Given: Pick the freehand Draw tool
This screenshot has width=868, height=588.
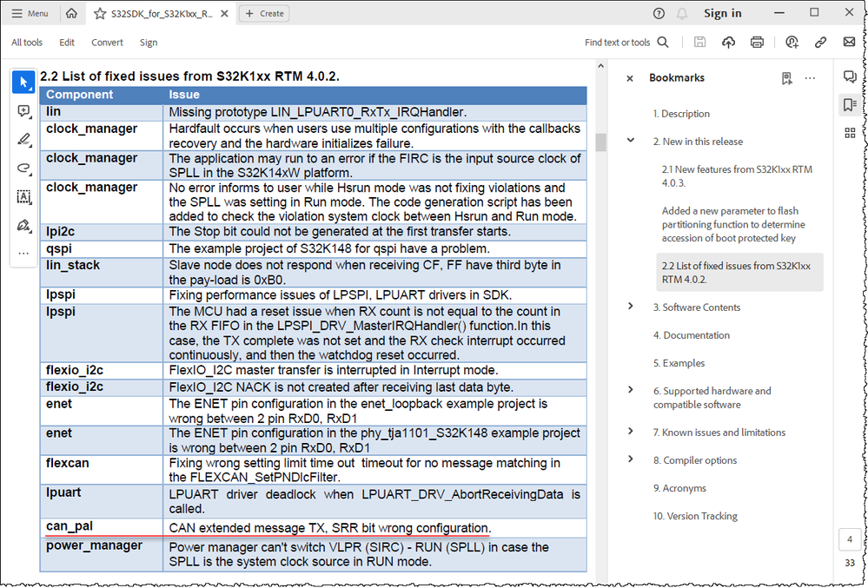Looking at the screenshot, I should 23,168.
